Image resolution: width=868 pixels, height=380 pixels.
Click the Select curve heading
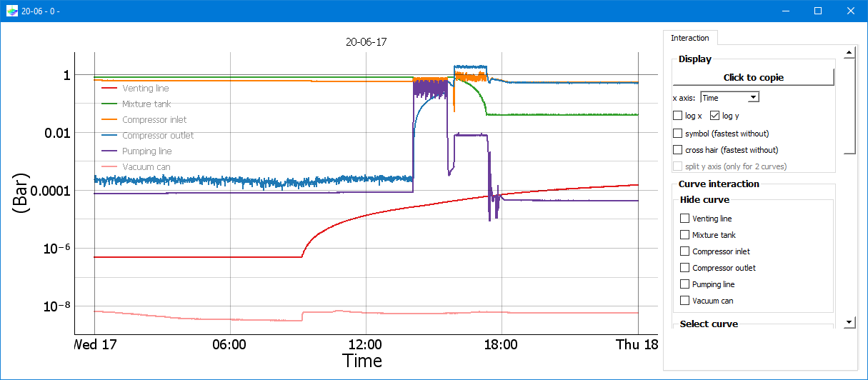[709, 324]
